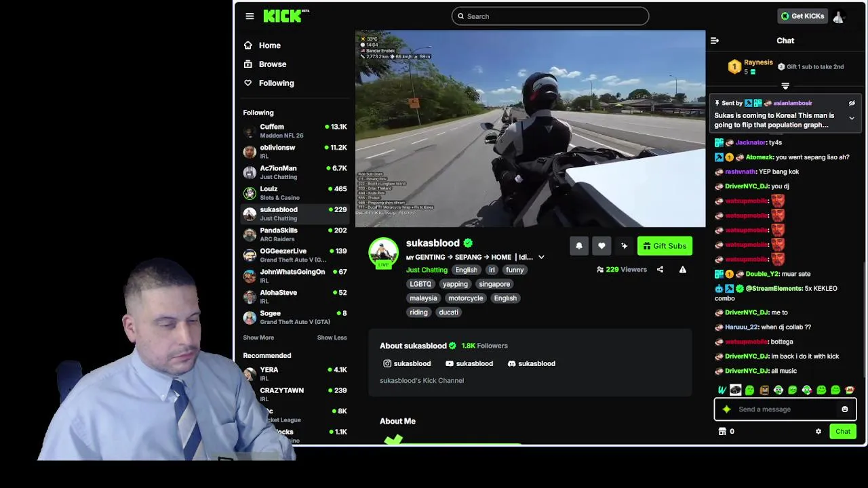
Task: Open sukasblood YouTube link
Action: pos(469,364)
